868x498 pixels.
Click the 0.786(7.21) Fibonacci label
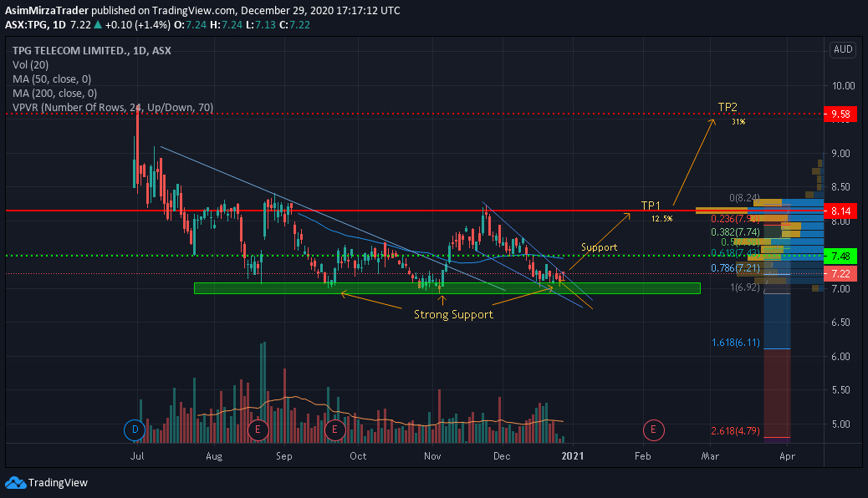click(x=735, y=268)
